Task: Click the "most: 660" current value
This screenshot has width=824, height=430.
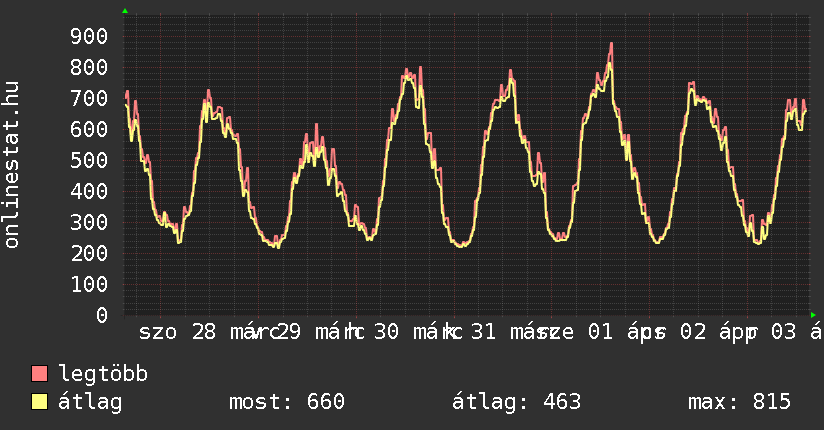Action: 287,402
